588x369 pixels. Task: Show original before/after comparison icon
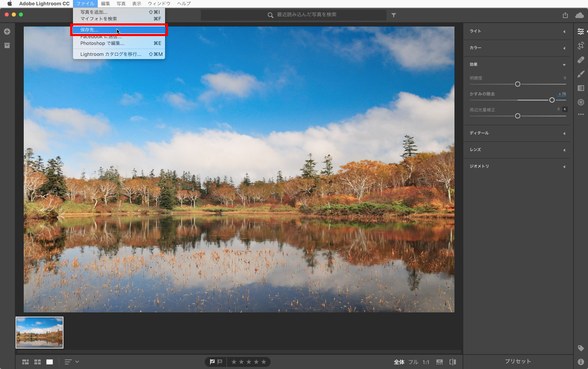(x=453, y=362)
